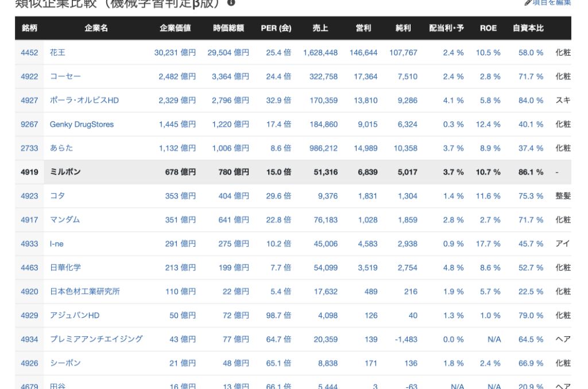Click the info icon beside the table title

tap(231, 2)
